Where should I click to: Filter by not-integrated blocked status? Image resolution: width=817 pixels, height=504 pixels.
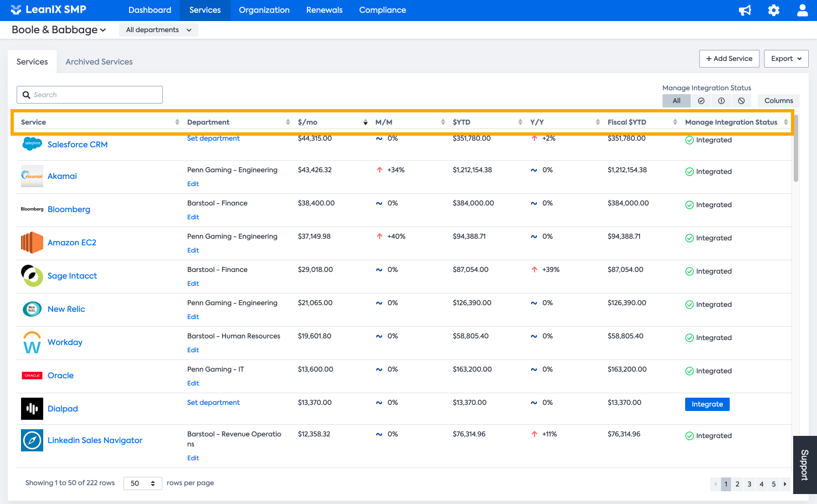[741, 101]
